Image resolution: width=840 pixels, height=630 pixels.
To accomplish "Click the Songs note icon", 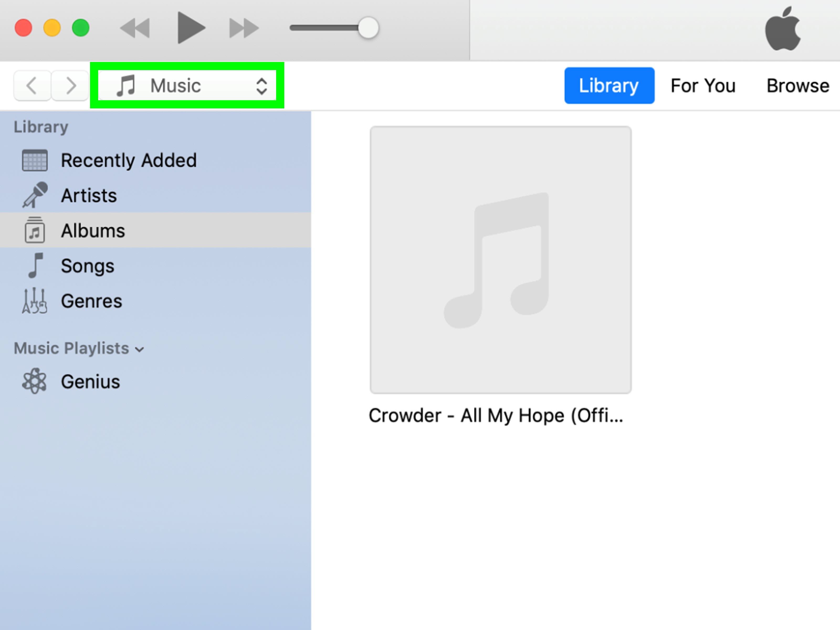I will click(35, 265).
